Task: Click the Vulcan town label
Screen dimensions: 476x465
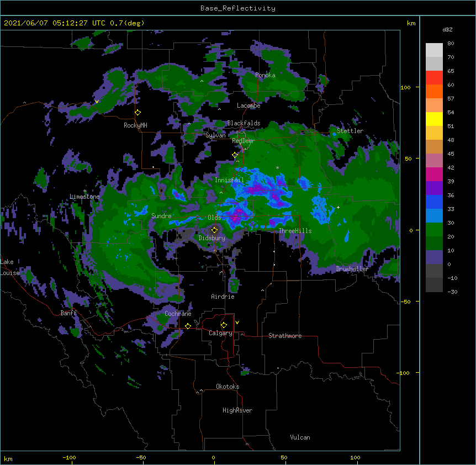Action: (x=300, y=437)
